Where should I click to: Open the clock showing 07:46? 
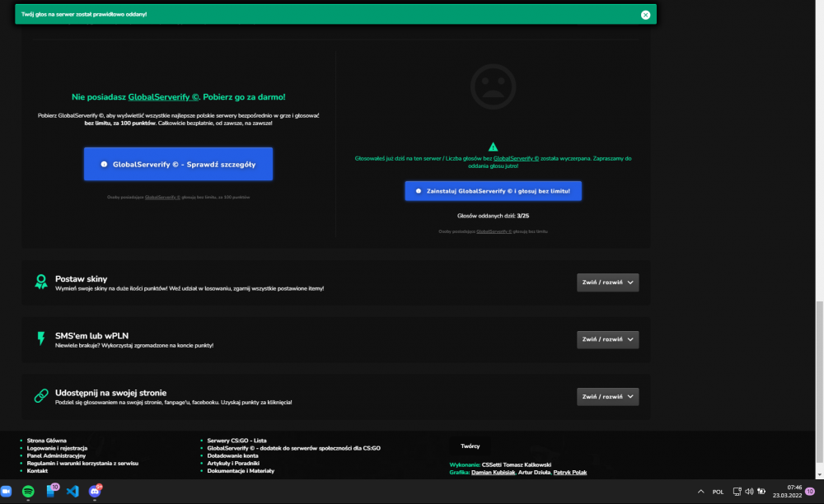(787, 492)
